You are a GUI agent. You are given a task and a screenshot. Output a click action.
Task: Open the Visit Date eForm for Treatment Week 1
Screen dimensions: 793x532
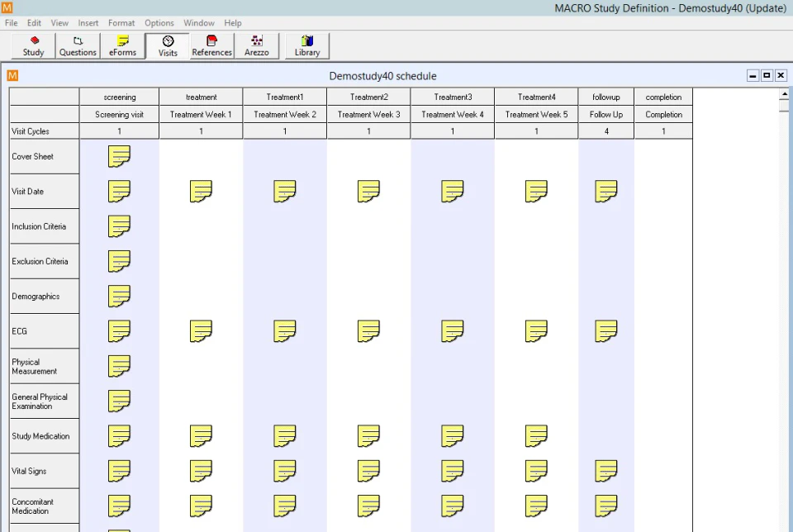coord(201,191)
